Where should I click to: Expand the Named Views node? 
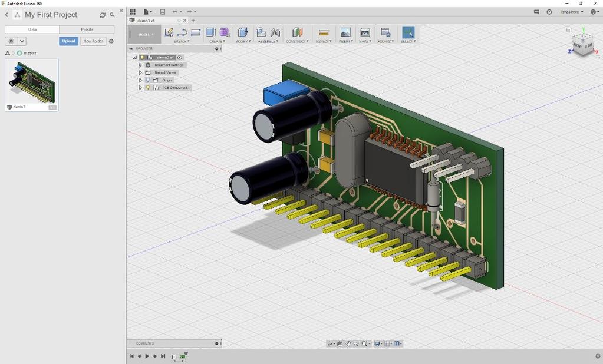(x=140, y=72)
